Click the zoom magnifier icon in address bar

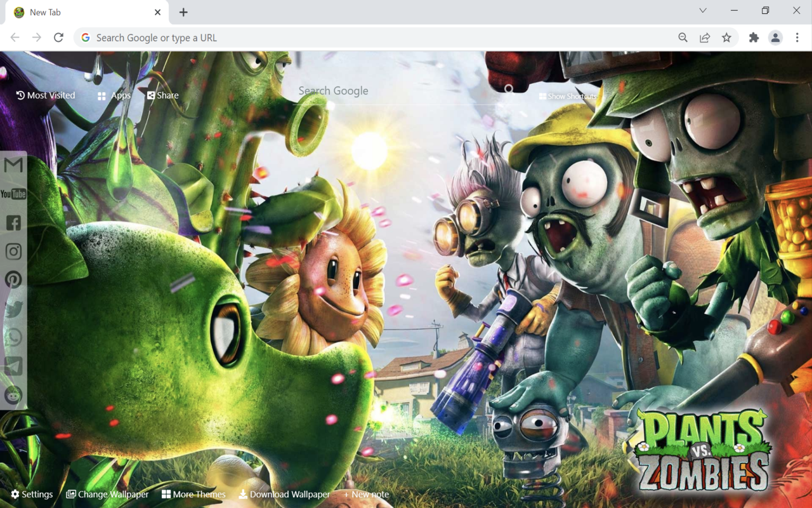click(x=683, y=37)
